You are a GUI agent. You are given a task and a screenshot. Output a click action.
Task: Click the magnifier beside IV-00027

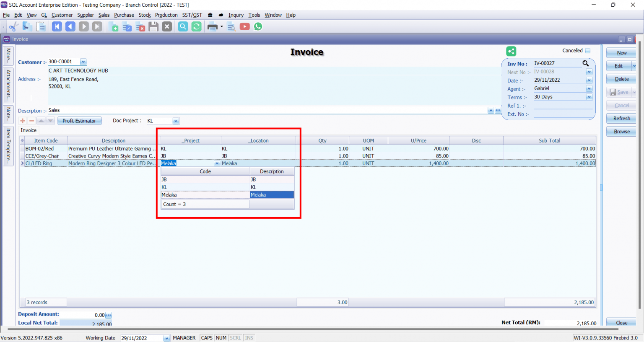(586, 63)
